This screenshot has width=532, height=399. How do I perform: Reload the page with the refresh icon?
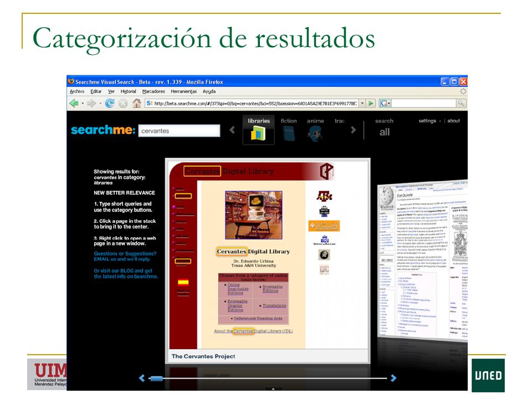pyautogui.click(x=109, y=103)
